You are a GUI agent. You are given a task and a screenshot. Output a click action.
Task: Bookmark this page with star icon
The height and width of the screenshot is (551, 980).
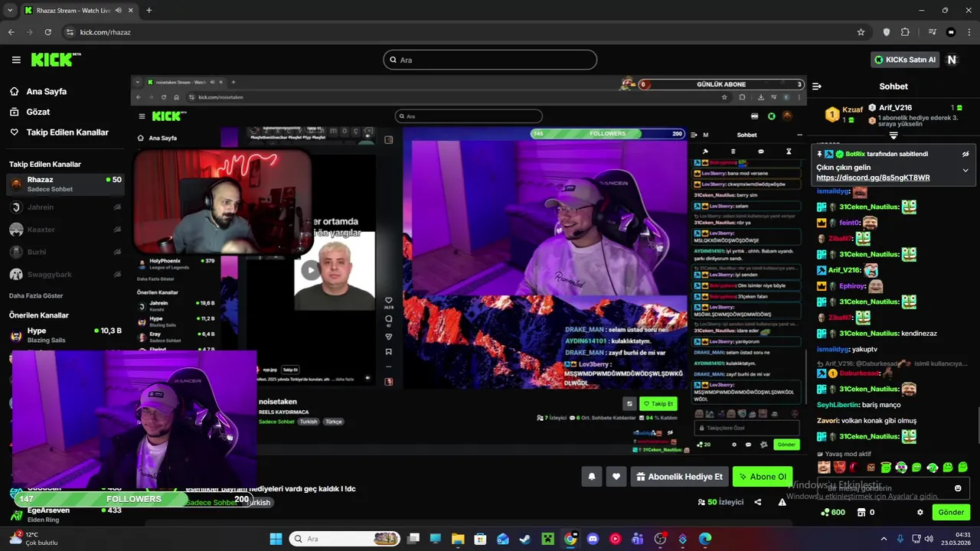(861, 32)
